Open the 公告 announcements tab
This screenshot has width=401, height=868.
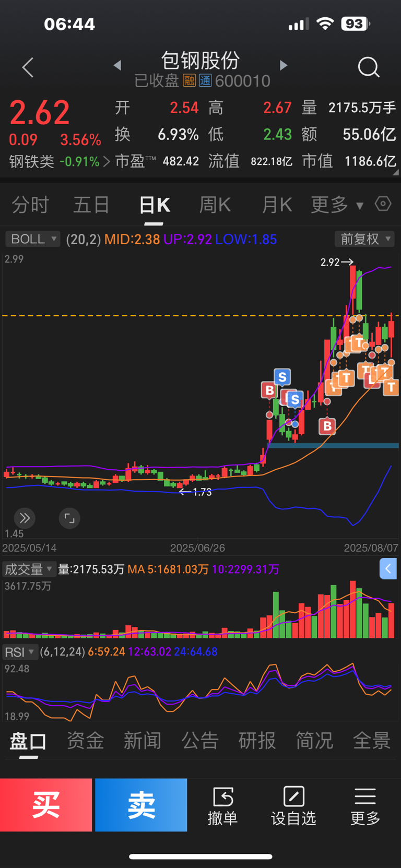[x=200, y=741]
